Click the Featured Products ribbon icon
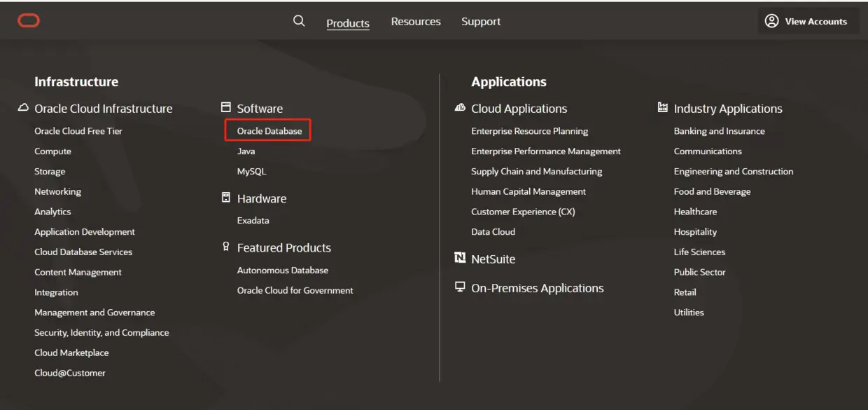 click(x=226, y=247)
